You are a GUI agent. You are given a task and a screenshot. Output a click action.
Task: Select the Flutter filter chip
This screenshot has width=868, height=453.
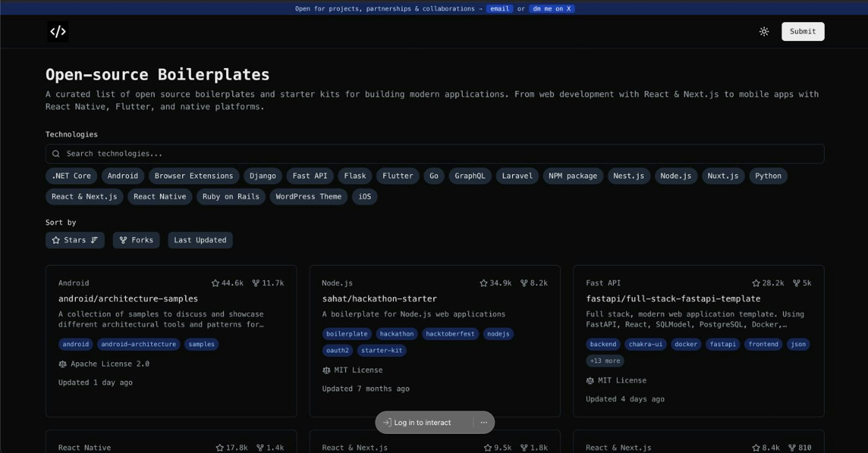point(398,176)
